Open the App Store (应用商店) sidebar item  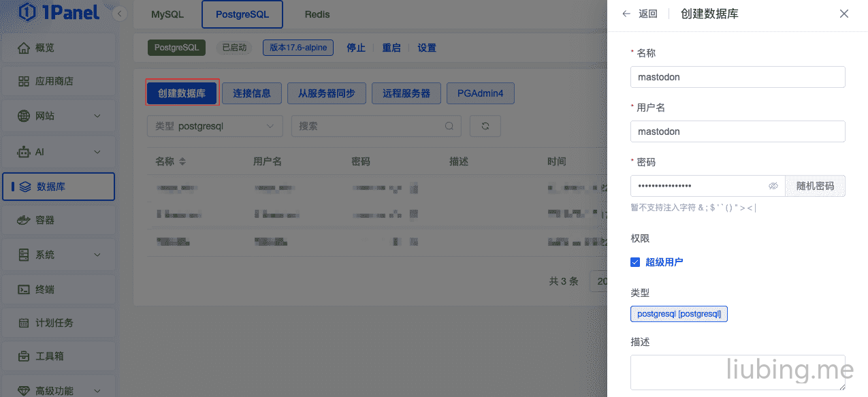58,81
